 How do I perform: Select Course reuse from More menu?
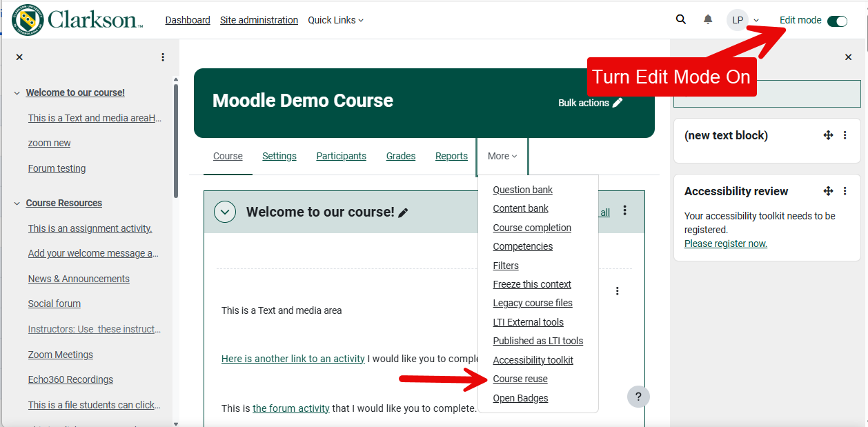point(520,379)
